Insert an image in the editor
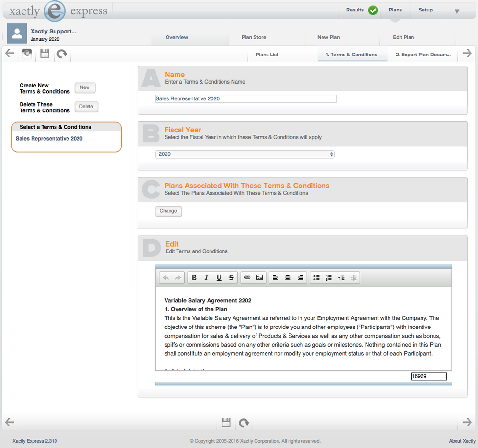 [x=259, y=278]
